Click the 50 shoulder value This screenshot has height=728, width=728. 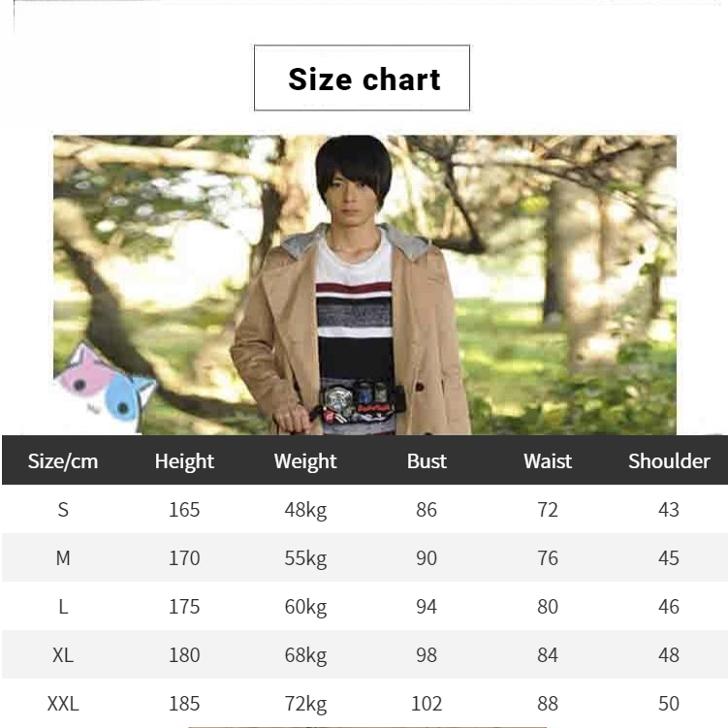coord(669,704)
